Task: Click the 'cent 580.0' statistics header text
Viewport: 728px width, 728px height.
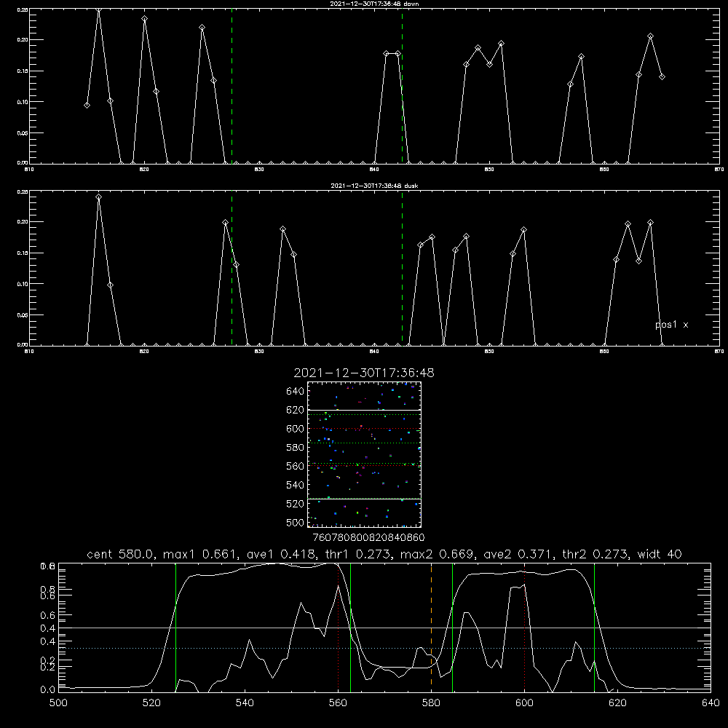Action: [x=120, y=554]
